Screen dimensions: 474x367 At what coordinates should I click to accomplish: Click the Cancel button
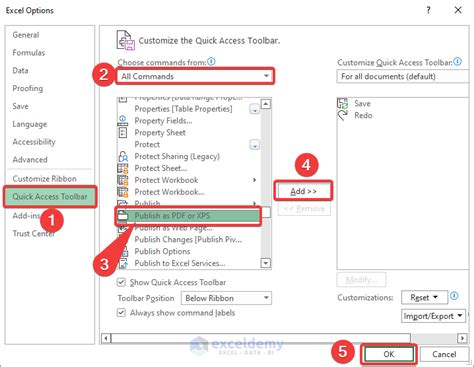pyautogui.click(x=444, y=354)
